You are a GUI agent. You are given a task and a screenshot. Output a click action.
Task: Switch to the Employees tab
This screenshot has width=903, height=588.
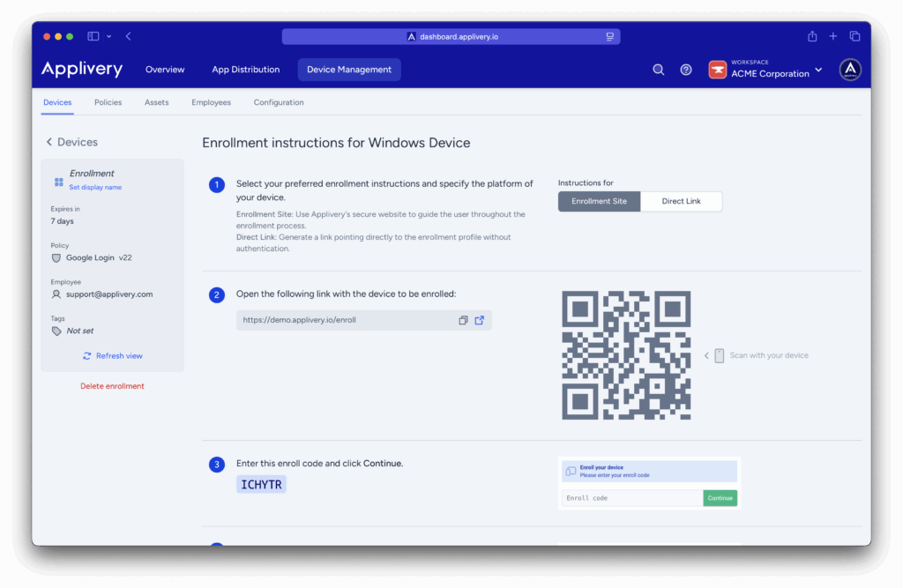(x=212, y=102)
